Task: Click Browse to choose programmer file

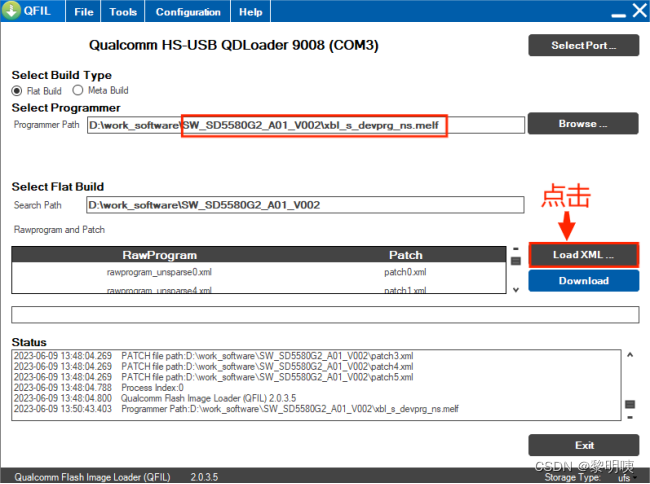Action: click(x=583, y=123)
